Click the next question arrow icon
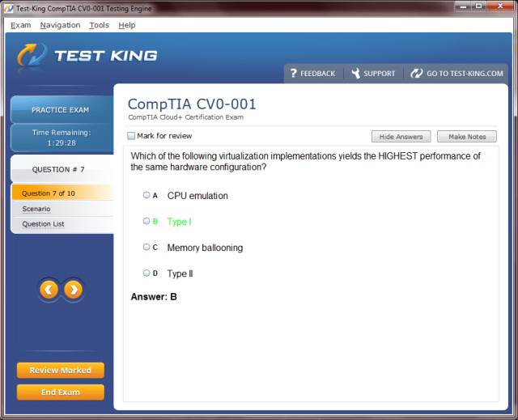The width and height of the screenshot is (518, 420). 73,289
